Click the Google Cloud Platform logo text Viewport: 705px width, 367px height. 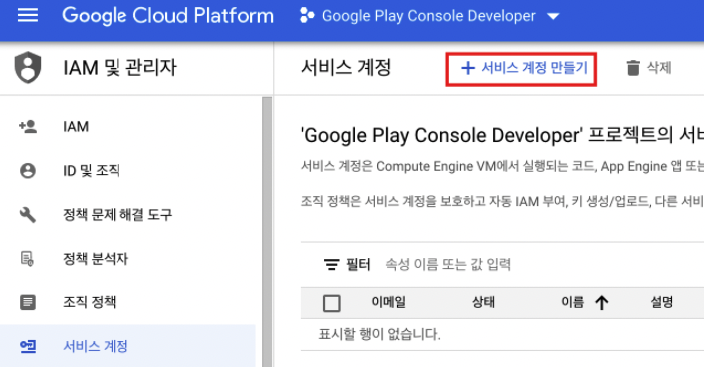tap(168, 16)
